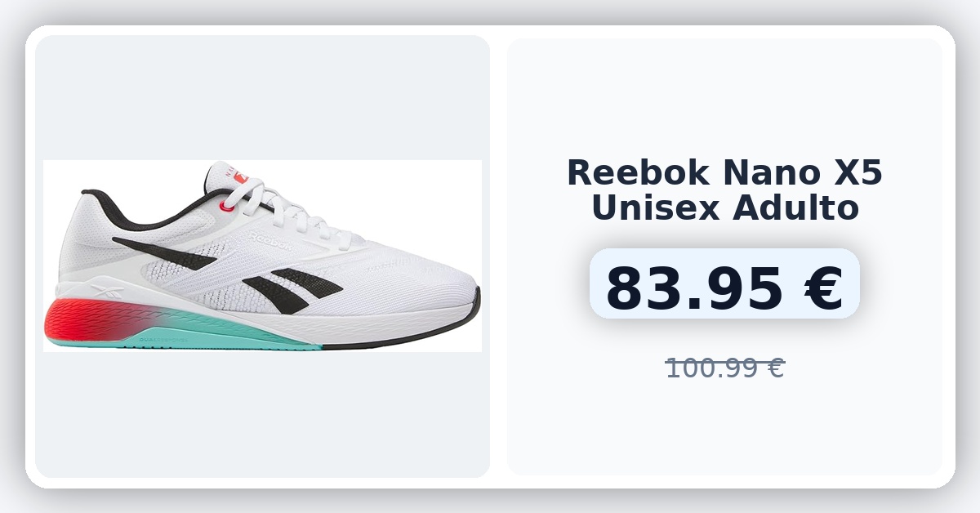Click the red label on the shoe tongue
Viewport: 980px width, 513px height.
point(240,176)
